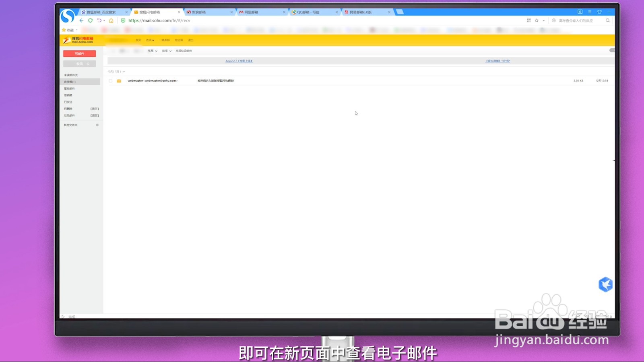644x362 pixels.
Task: Click the envelope icon of the webmaster email
Action: (x=119, y=81)
